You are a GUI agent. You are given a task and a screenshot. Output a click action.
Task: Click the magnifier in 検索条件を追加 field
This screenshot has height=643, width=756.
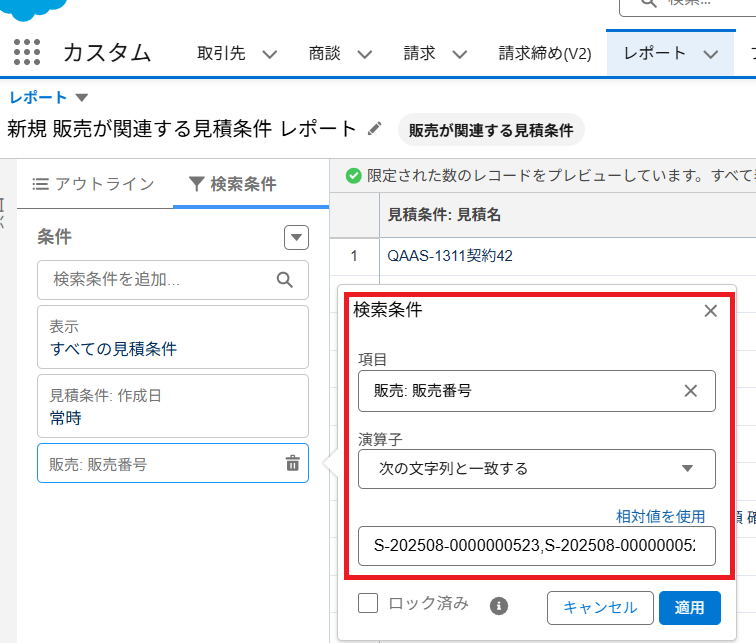point(284,280)
